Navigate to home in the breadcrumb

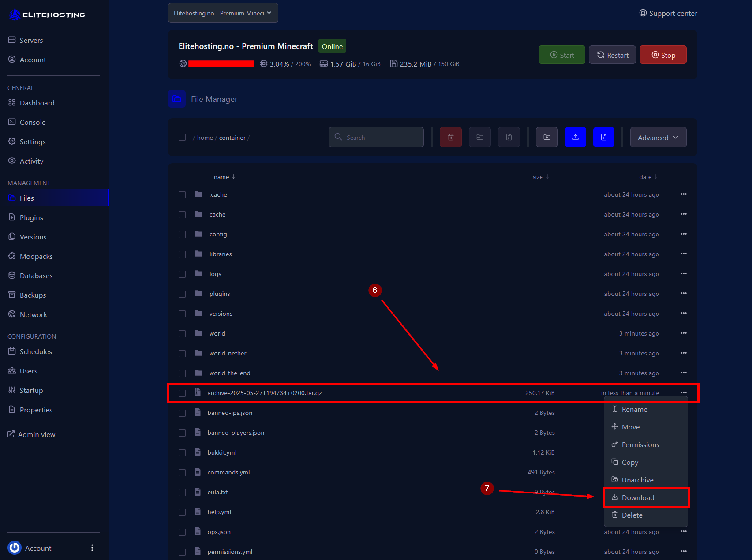[205, 138]
